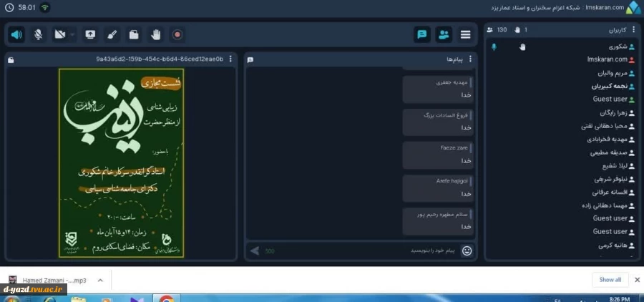This screenshot has height=302, width=644.
Task: Click the send message arrow
Action: [254, 250]
